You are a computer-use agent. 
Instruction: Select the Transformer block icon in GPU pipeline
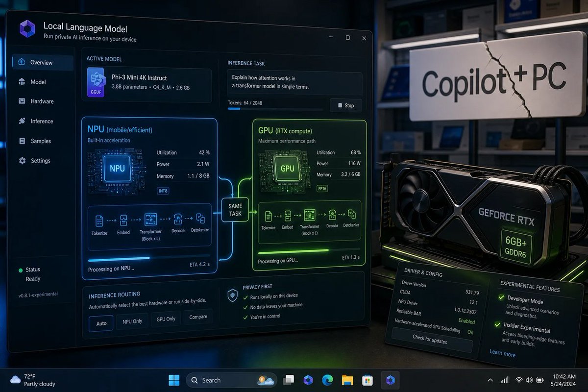[x=309, y=215]
